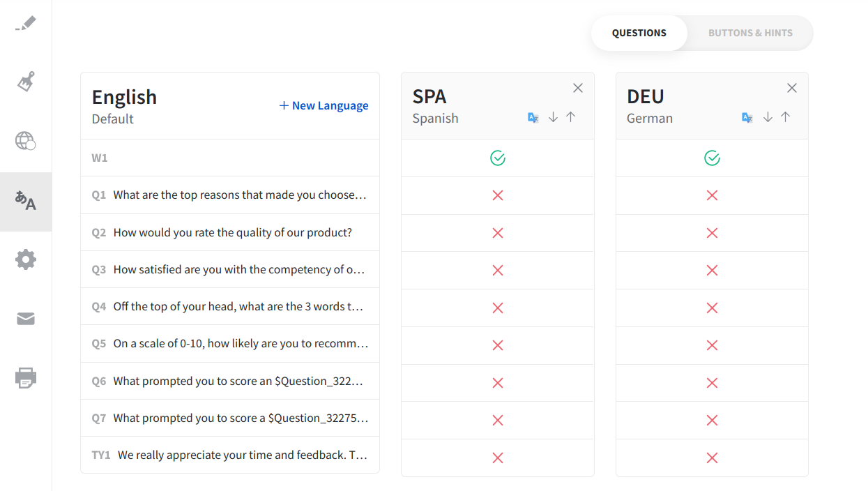
Task: Remove the German language column
Action: click(x=792, y=88)
